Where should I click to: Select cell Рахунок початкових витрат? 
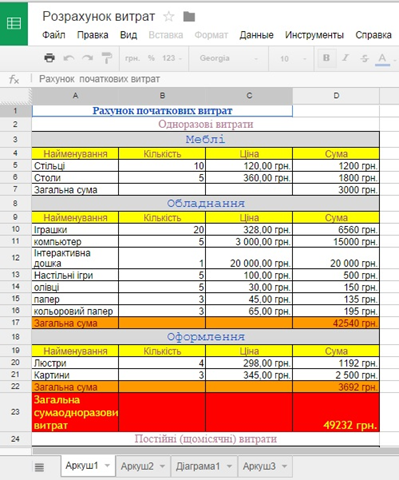pyautogui.click(x=162, y=111)
